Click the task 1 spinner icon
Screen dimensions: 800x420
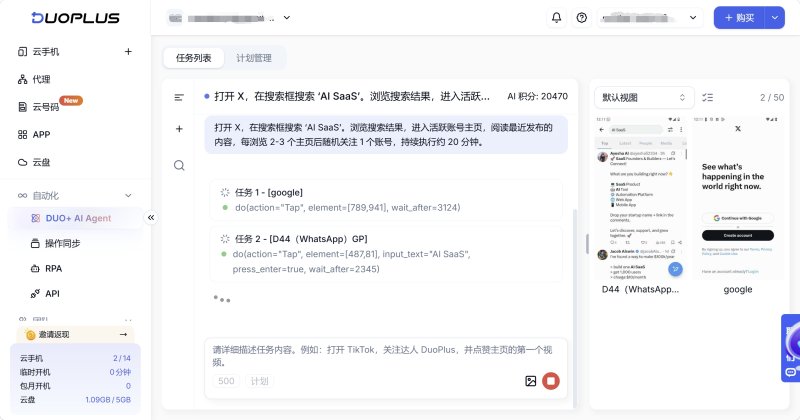(x=224, y=192)
